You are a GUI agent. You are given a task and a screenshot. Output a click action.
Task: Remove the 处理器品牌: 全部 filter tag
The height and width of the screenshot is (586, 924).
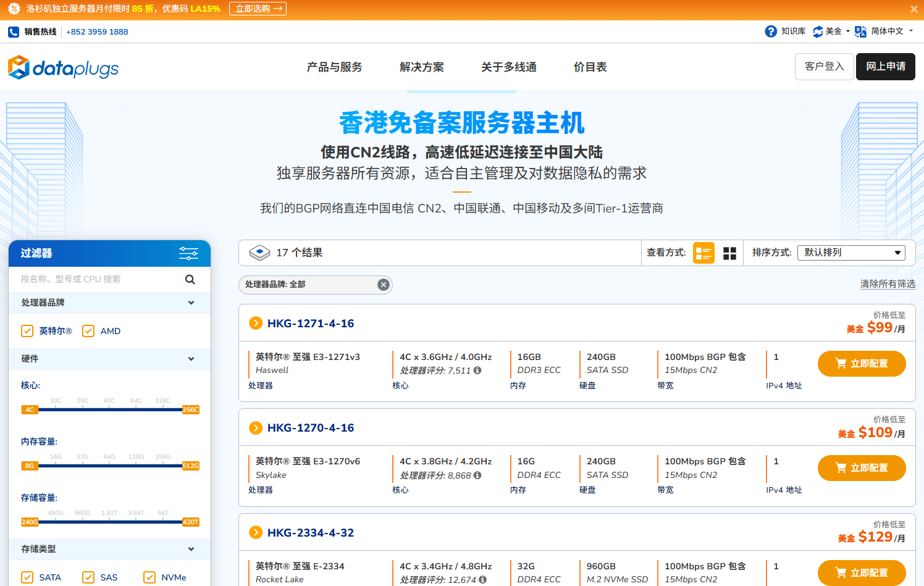(x=384, y=285)
